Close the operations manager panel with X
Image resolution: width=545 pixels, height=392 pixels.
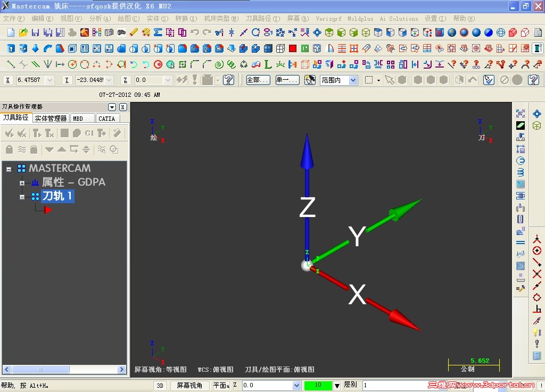(123, 107)
